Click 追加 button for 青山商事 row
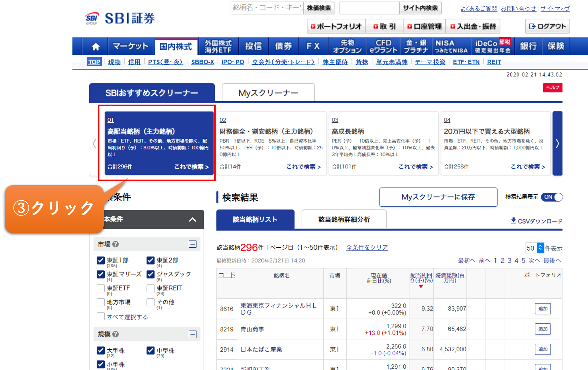Viewport: 588px width, 370px height. pyautogui.click(x=543, y=329)
